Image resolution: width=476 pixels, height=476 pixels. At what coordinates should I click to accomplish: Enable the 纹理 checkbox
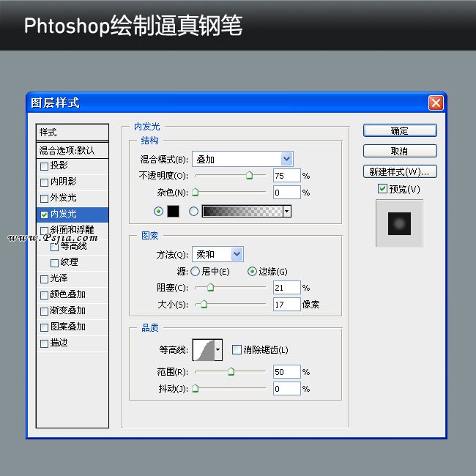(54, 263)
